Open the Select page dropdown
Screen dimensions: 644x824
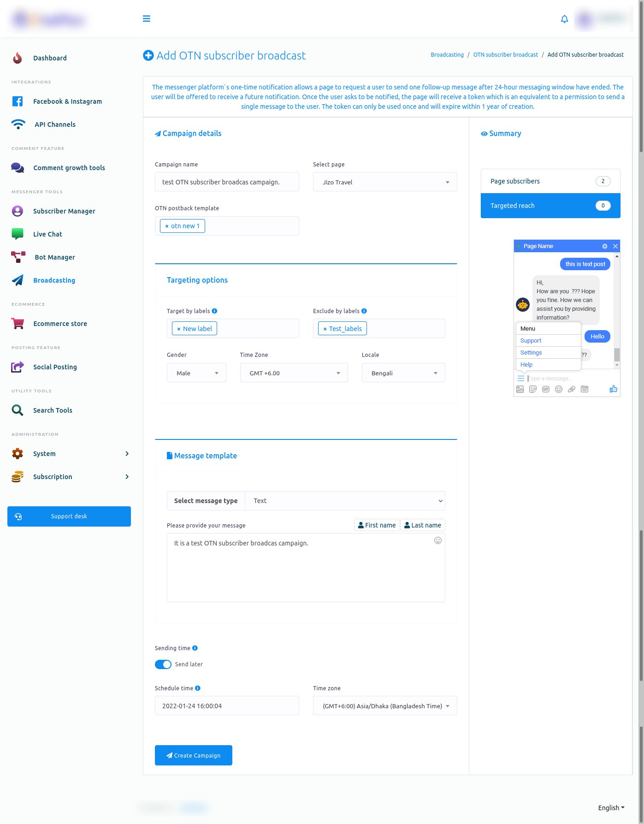click(384, 182)
